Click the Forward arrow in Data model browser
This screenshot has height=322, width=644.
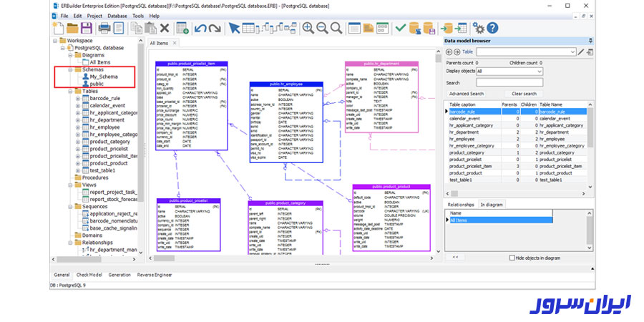(457, 52)
